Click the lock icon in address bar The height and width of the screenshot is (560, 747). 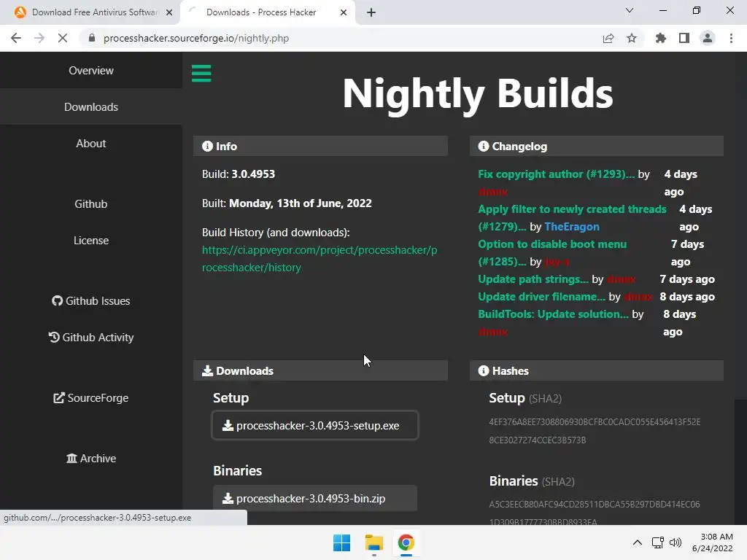click(92, 38)
